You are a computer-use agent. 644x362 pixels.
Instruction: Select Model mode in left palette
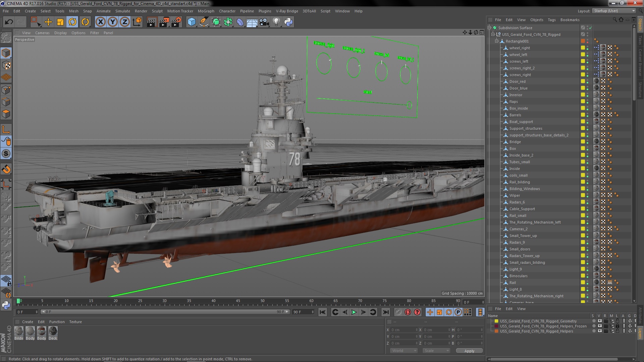6,53
